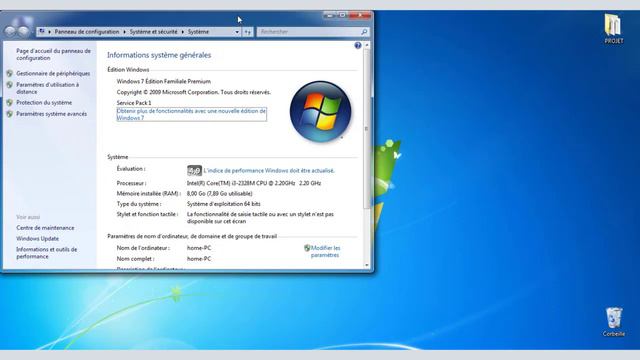Click shield icon beside Protection du système
The width and height of the screenshot is (640, 360).
(x=9, y=103)
